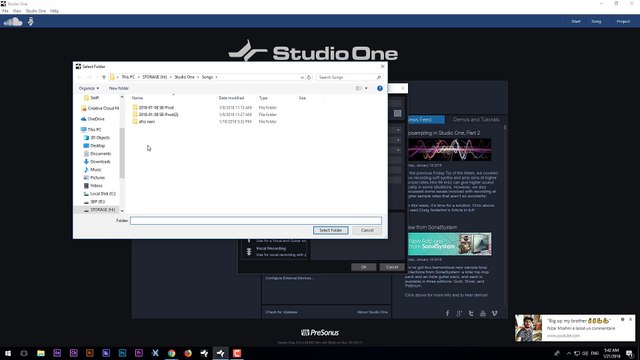The height and width of the screenshot is (360, 640).
Task: Open the File menu
Action: [x=5, y=11]
